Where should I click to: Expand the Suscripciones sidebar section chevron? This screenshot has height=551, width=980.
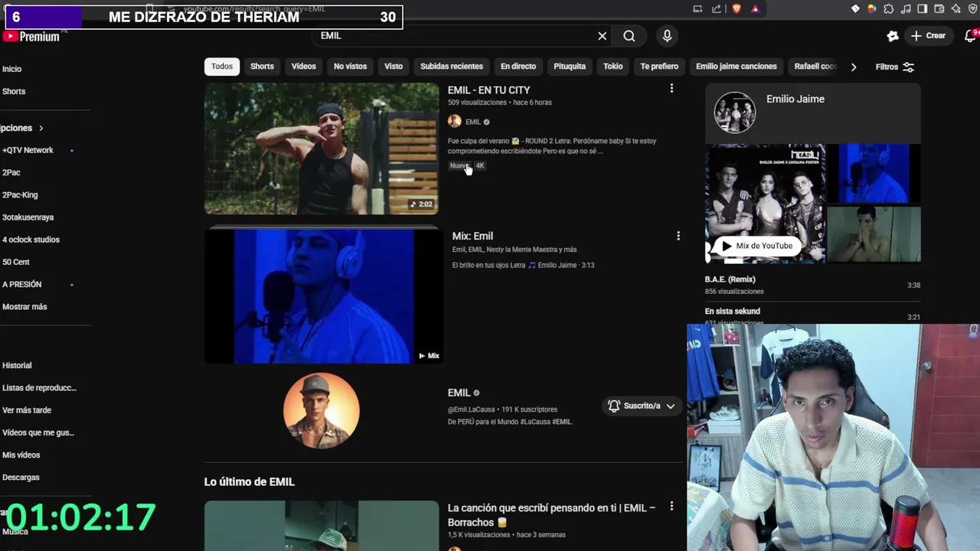click(41, 128)
